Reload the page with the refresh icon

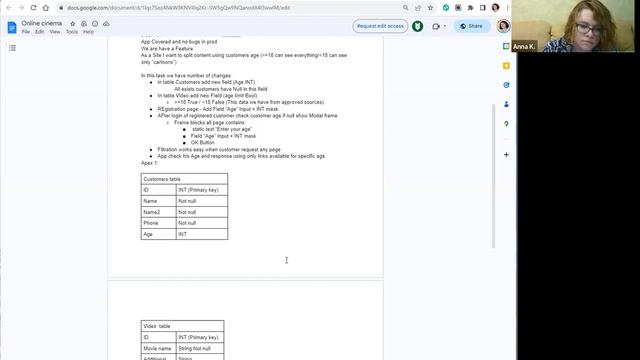coord(33,8)
